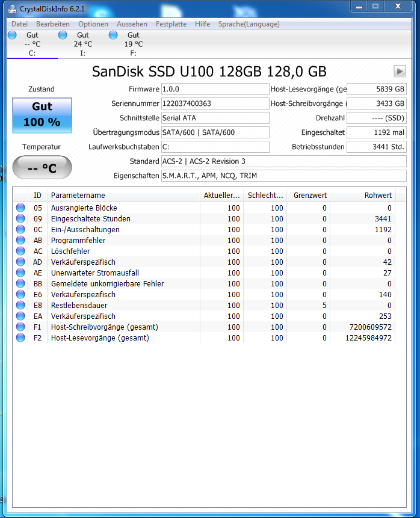Select the Unerwarteter Stromausfall parameter name
Viewport: 420px width, 518px height.
coord(95,273)
